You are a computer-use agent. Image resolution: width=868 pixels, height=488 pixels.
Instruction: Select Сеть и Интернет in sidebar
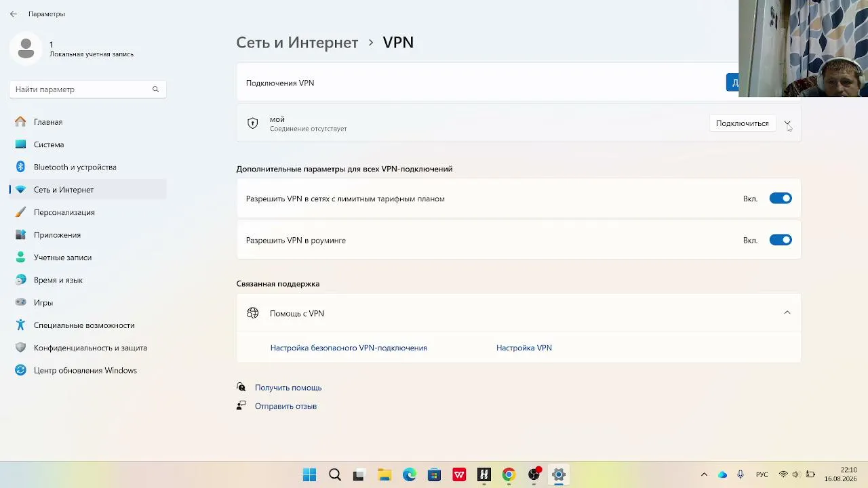[87, 190]
